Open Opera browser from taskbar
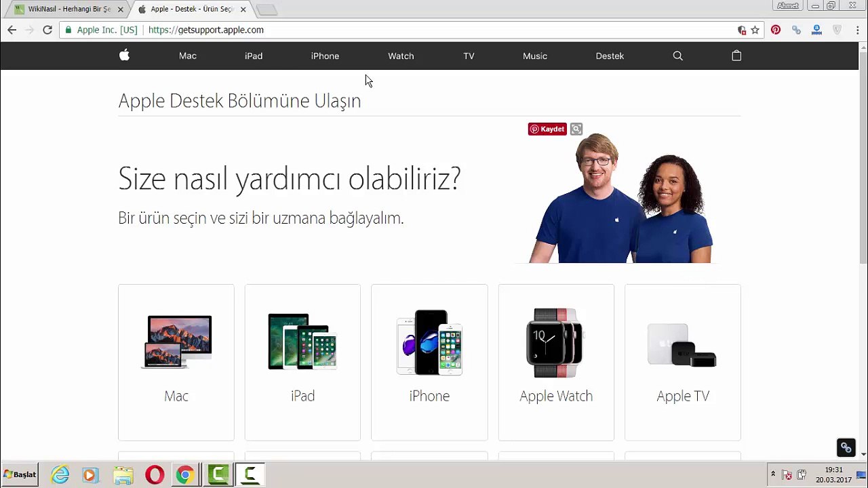 click(x=155, y=474)
